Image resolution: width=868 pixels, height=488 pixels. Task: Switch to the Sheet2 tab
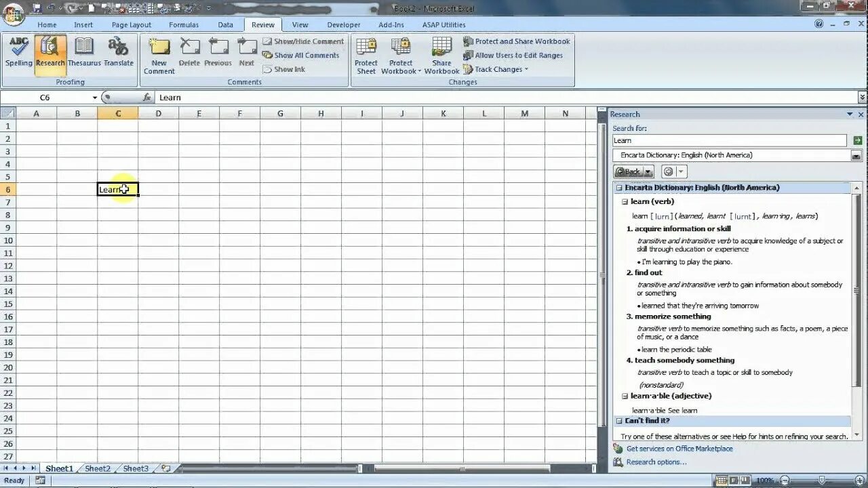pos(97,468)
